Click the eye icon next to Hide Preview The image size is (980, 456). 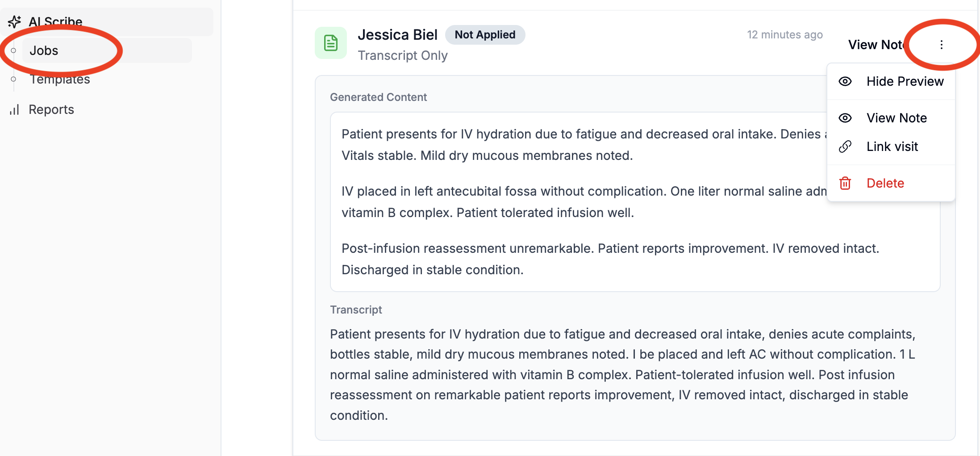pos(845,81)
